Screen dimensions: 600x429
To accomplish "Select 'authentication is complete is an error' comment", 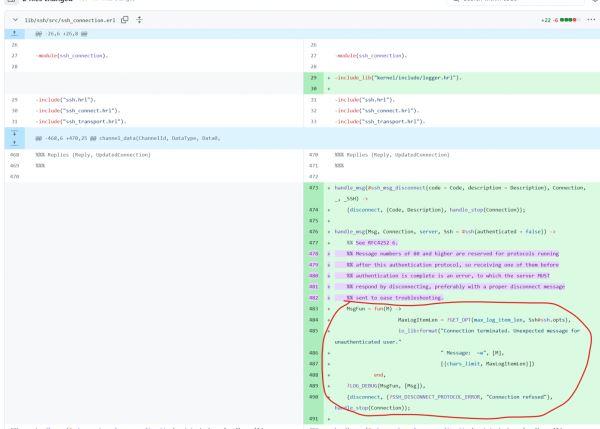I will (x=448, y=276).
